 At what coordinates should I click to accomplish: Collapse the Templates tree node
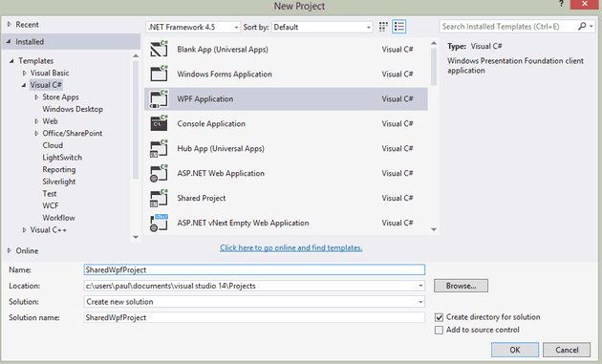click(x=11, y=61)
